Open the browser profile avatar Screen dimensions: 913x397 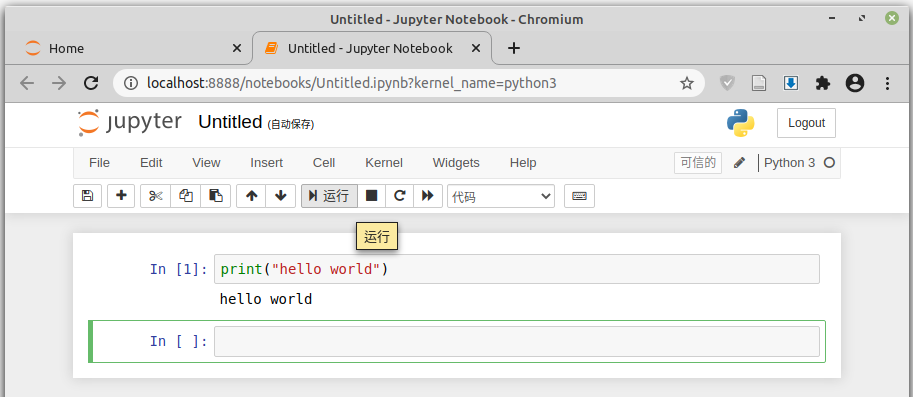click(855, 83)
